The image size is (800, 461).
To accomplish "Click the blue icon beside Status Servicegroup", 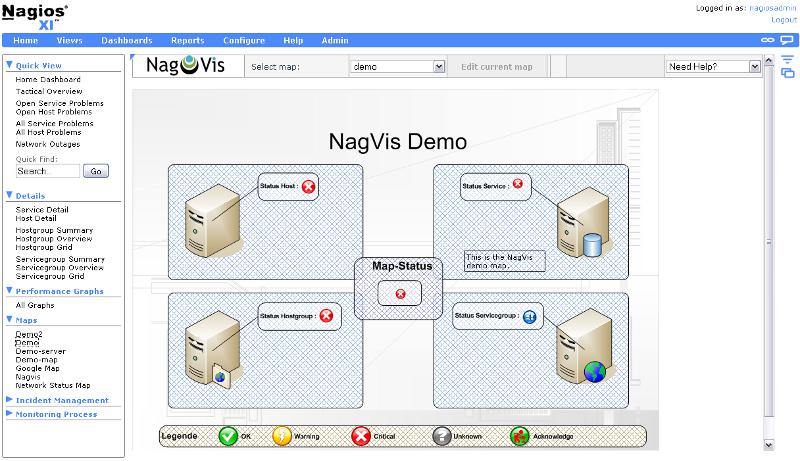I will coord(530,317).
